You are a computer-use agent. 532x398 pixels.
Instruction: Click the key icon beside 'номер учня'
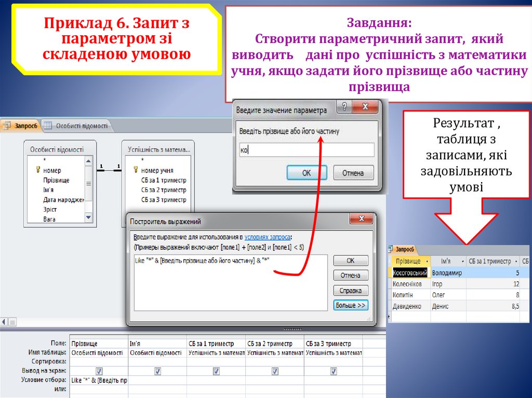click(x=136, y=170)
